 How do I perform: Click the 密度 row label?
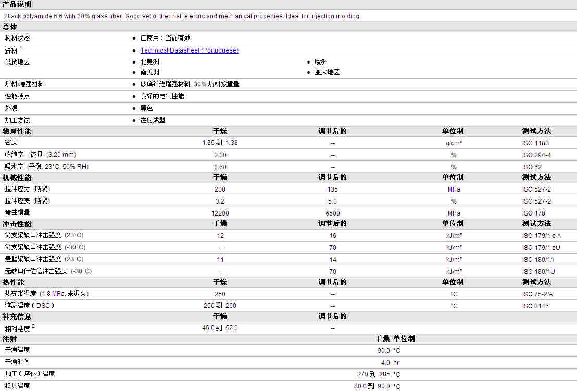click(11, 142)
